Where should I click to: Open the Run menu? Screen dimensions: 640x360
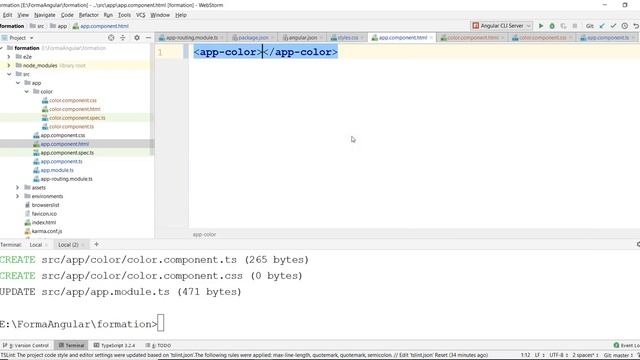108,15
